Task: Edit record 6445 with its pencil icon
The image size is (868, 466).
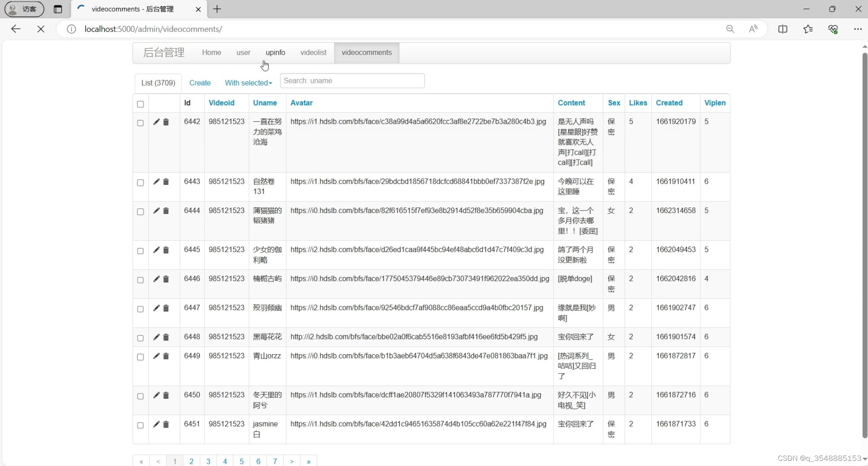Action: click(x=156, y=250)
